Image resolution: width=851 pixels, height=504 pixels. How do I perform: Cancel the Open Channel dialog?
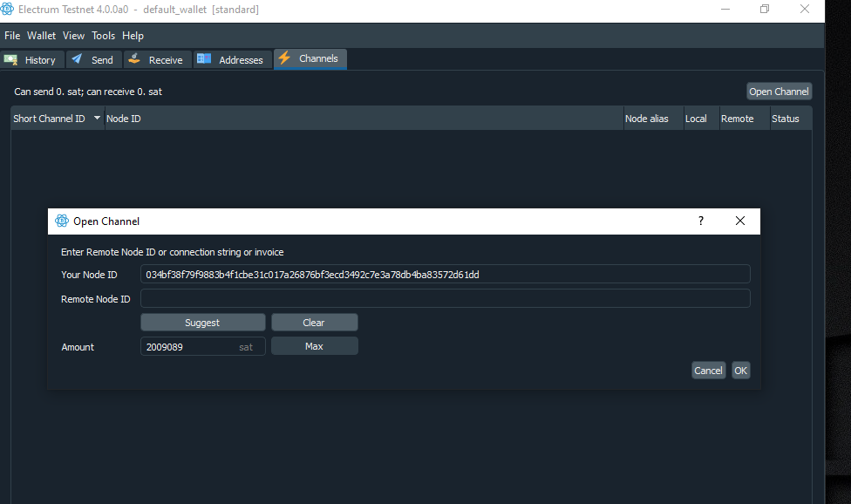point(708,371)
